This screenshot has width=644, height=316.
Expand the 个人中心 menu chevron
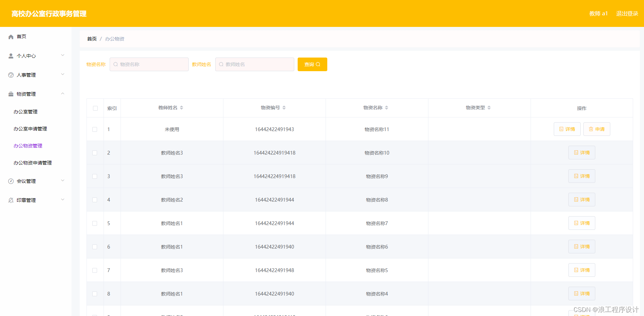pos(63,55)
